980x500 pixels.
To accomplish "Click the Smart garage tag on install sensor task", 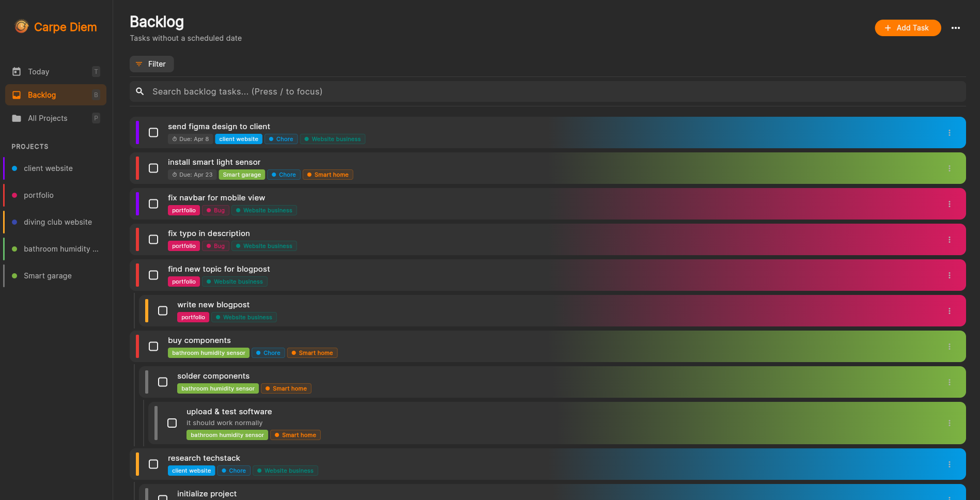I will (x=242, y=175).
